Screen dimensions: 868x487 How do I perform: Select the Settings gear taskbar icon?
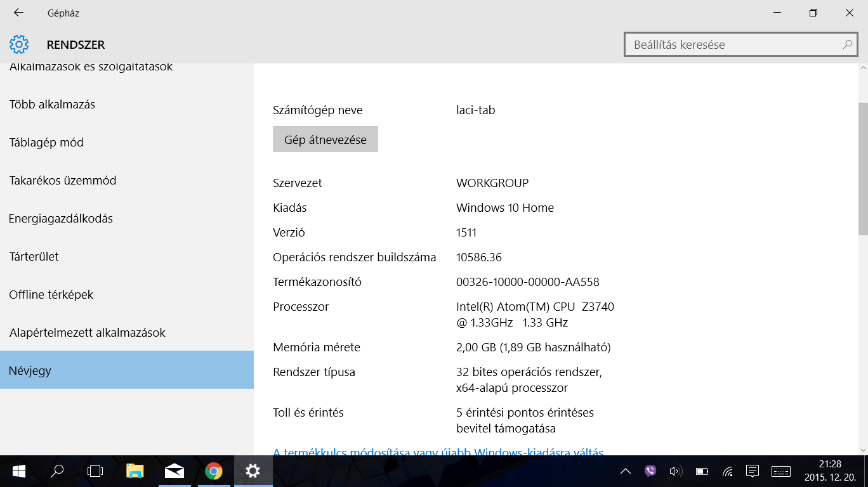click(253, 471)
